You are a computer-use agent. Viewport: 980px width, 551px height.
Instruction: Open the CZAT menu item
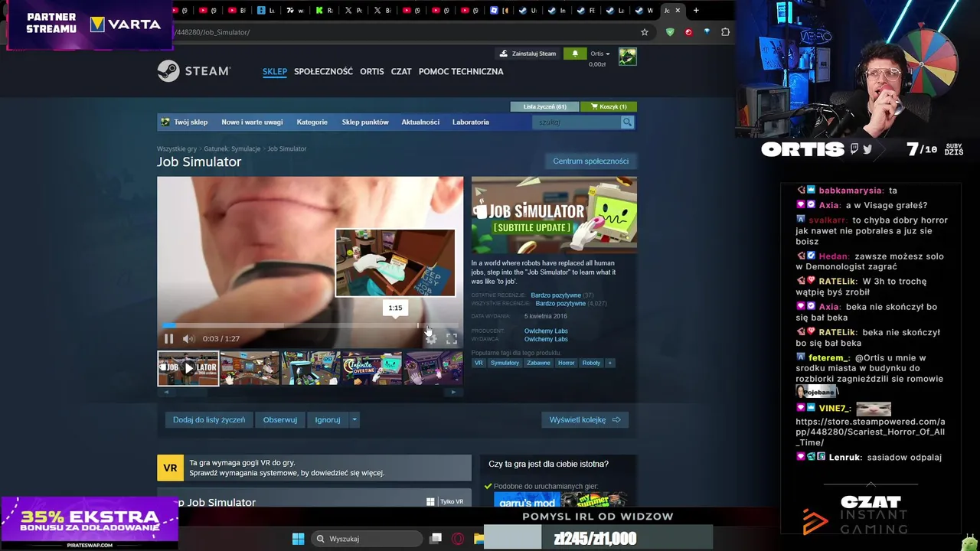point(401,71)
